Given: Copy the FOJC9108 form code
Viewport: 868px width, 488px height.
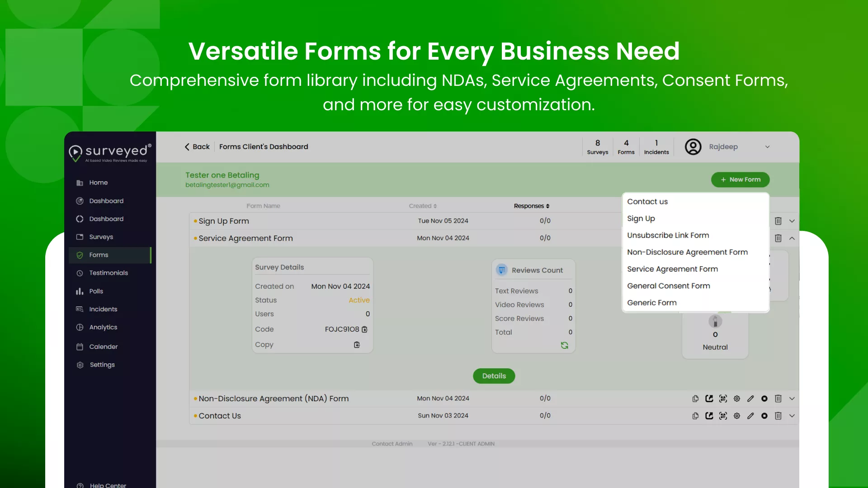Looking at the screenshot, I should pos(365,329).
